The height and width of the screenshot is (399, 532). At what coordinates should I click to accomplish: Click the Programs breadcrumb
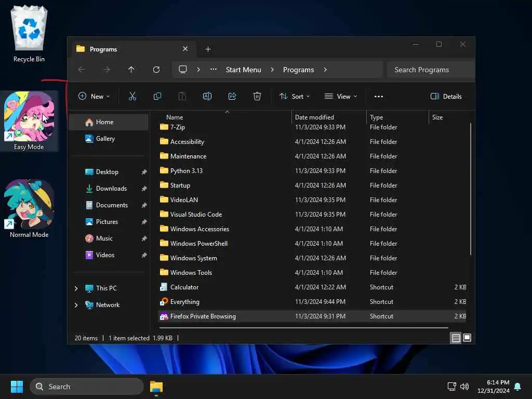click(299, 70)
